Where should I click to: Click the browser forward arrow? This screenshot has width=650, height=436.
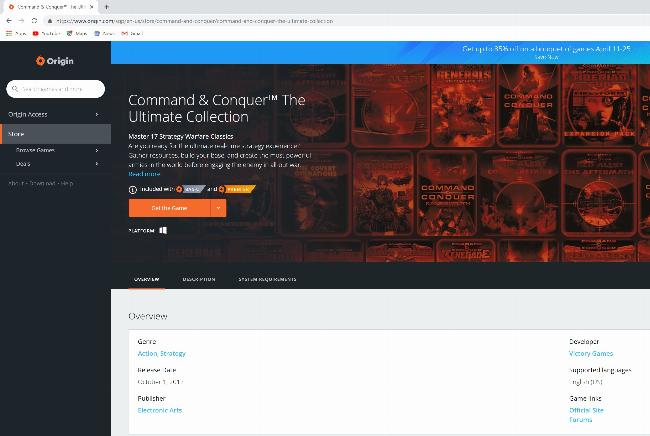(22, 21)
